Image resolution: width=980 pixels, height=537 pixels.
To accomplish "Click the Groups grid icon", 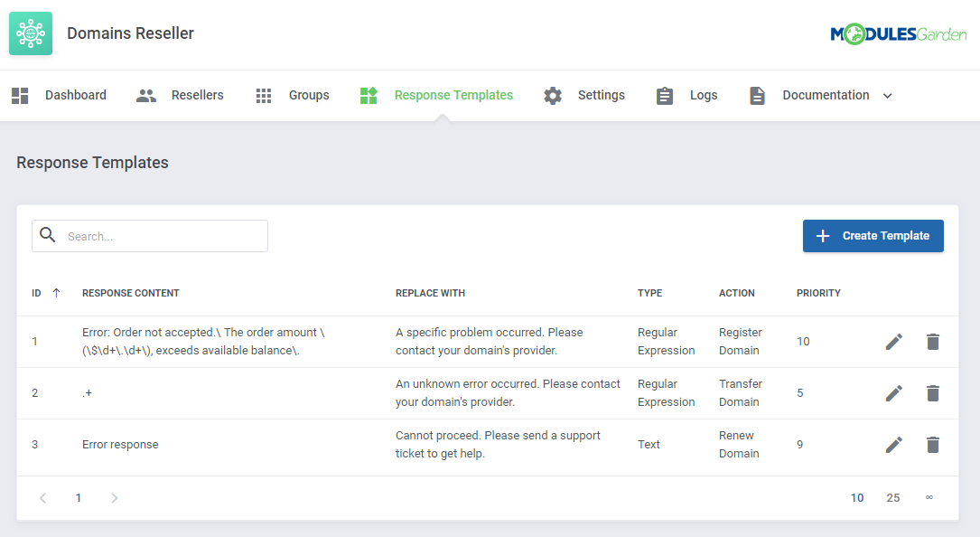I will (x=264, y=95).
